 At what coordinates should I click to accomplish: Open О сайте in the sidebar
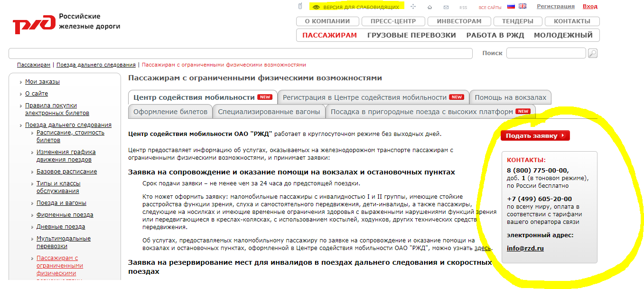click(x=37, y=94)
